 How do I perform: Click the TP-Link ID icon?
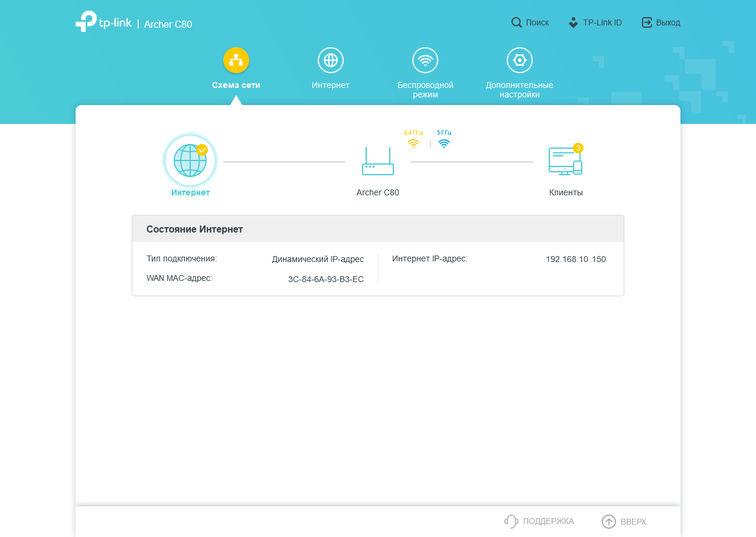point(573,22)
